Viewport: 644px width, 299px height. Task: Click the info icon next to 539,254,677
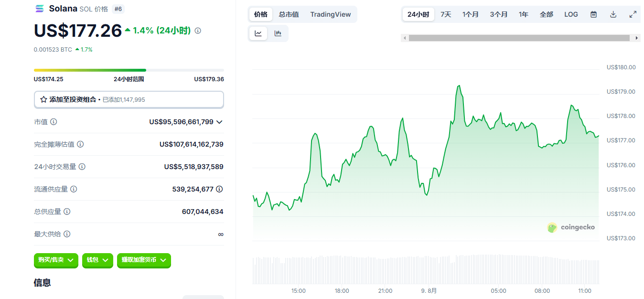[x=219, y=189]
